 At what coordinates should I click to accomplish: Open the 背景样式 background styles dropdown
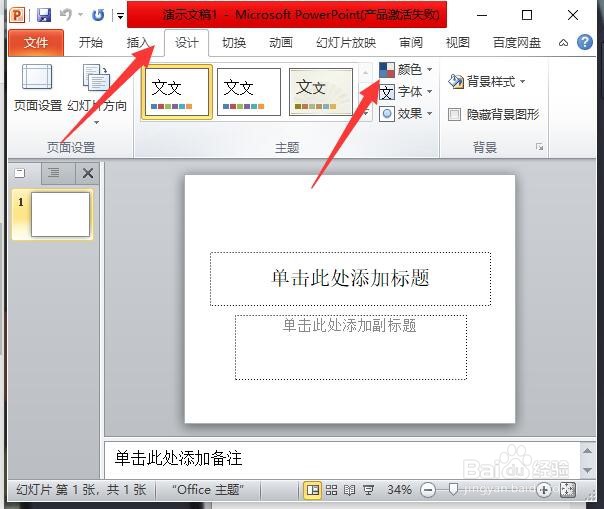point(487,81)
